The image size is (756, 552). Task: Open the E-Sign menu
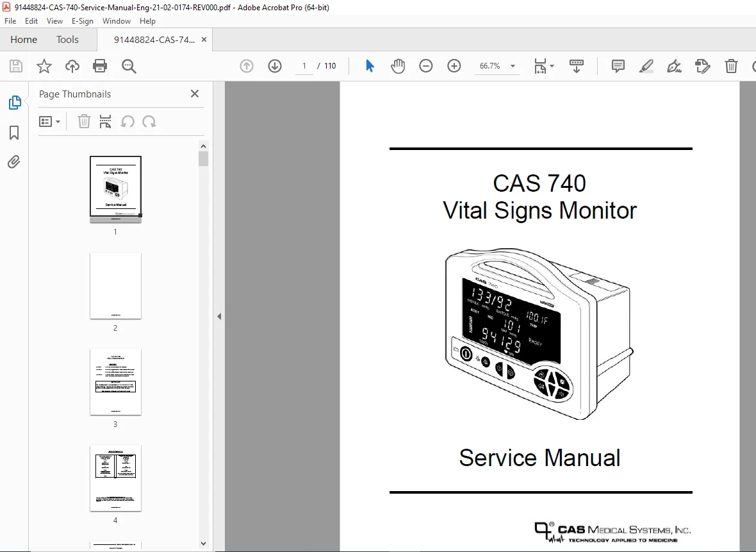[83, 21]
